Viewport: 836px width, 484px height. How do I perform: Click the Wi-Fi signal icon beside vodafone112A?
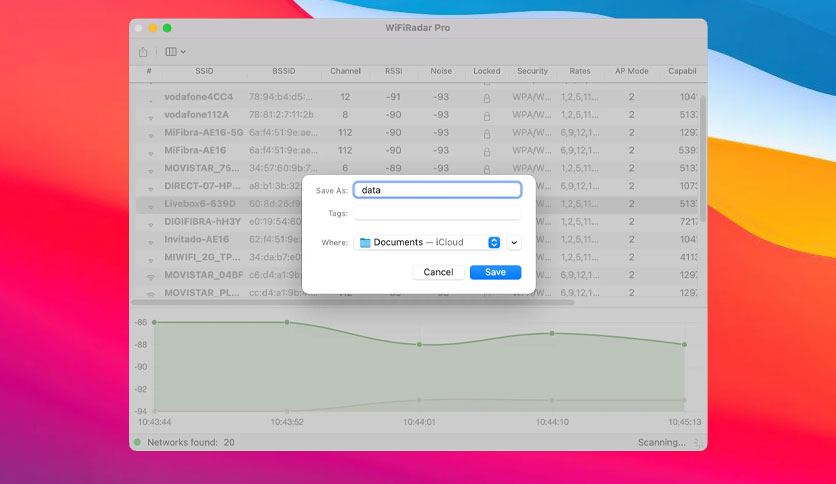click(x=151, y=117)
